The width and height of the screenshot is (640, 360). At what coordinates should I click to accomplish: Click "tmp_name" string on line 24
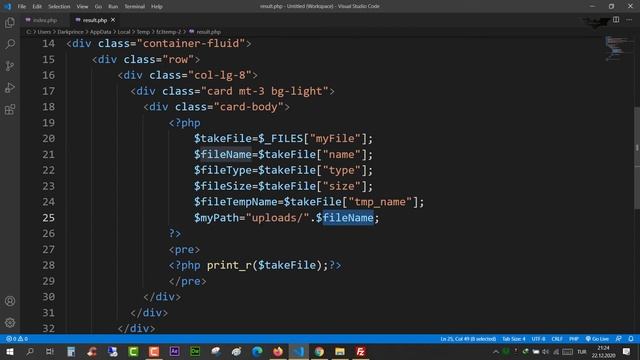tap(380, 202)
